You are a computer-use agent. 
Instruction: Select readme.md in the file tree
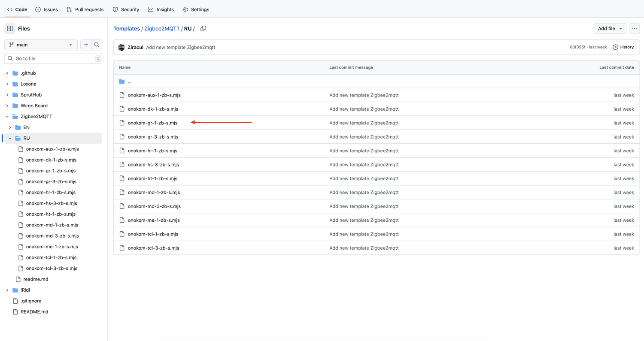tap(36, 279)
